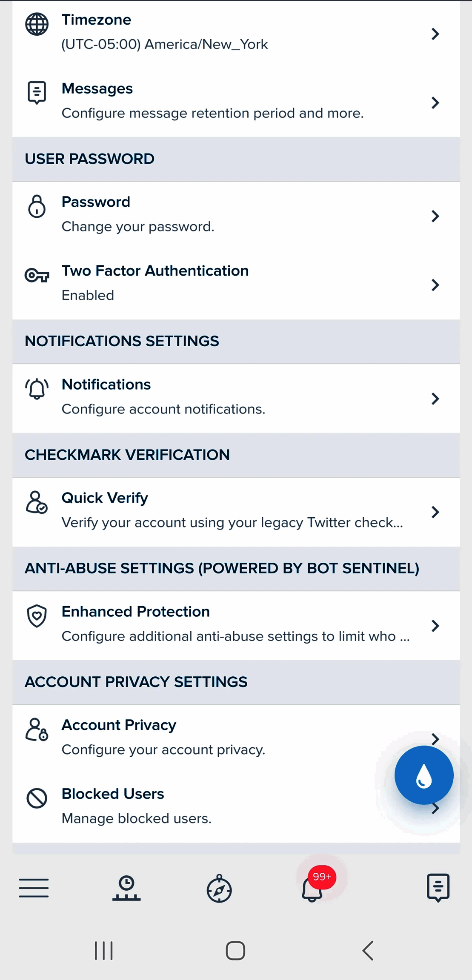Open the compass explore icon
Image resolution: width=472 pixels, height=980 pixels.
(219, 889)
